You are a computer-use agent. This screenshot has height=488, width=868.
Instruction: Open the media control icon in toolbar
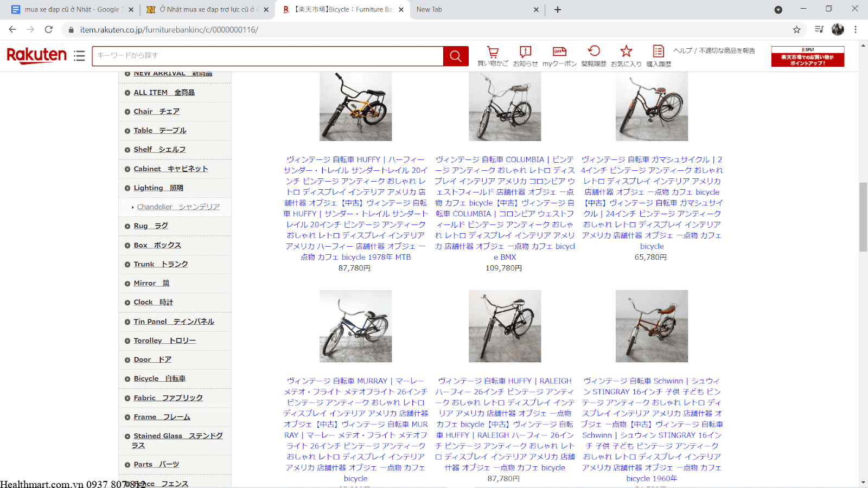tap(819, 30)
